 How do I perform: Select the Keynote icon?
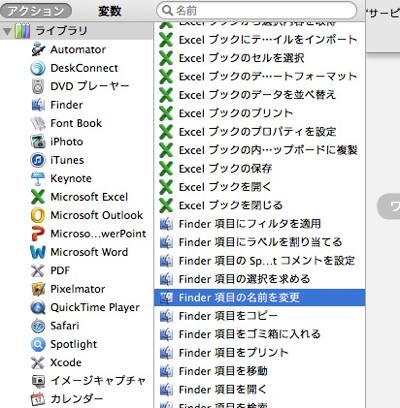pos(38,179)
